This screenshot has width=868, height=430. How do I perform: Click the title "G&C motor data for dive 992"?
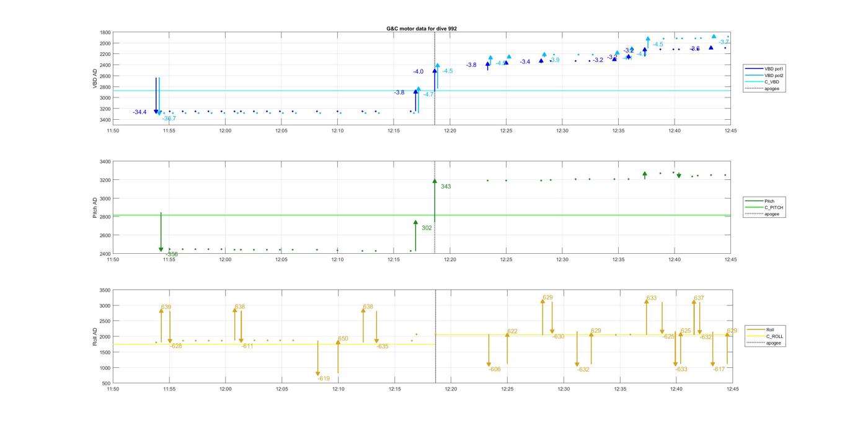pyautogui.click(x=422, y=29)
